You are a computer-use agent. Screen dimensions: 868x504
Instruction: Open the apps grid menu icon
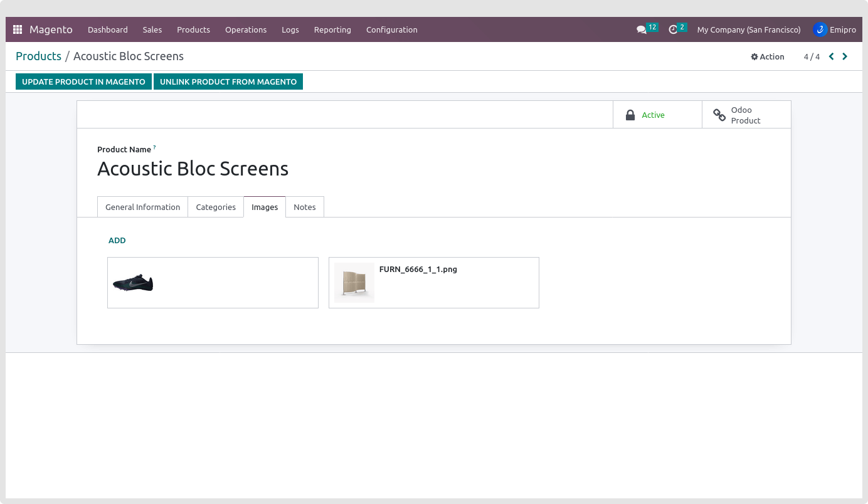pos(18,29)
